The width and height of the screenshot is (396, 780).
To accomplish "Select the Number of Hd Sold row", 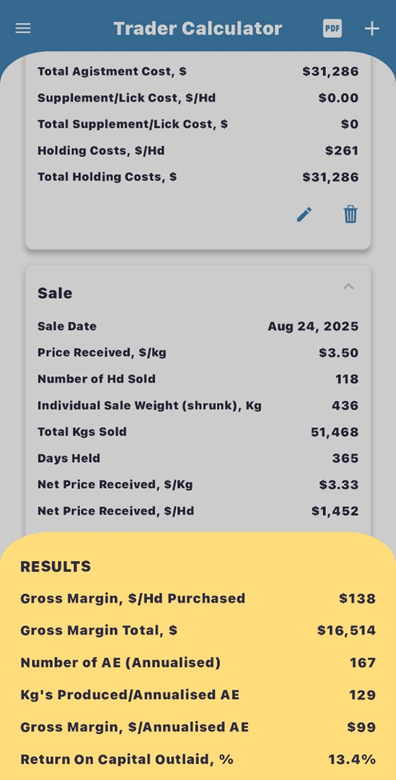I will coord(198,379).
